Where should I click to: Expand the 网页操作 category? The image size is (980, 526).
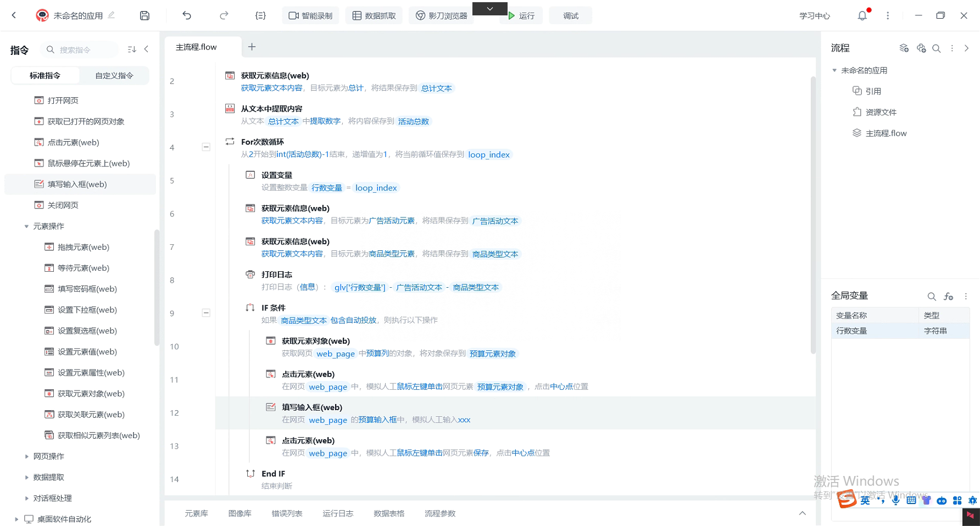[26, 456]
